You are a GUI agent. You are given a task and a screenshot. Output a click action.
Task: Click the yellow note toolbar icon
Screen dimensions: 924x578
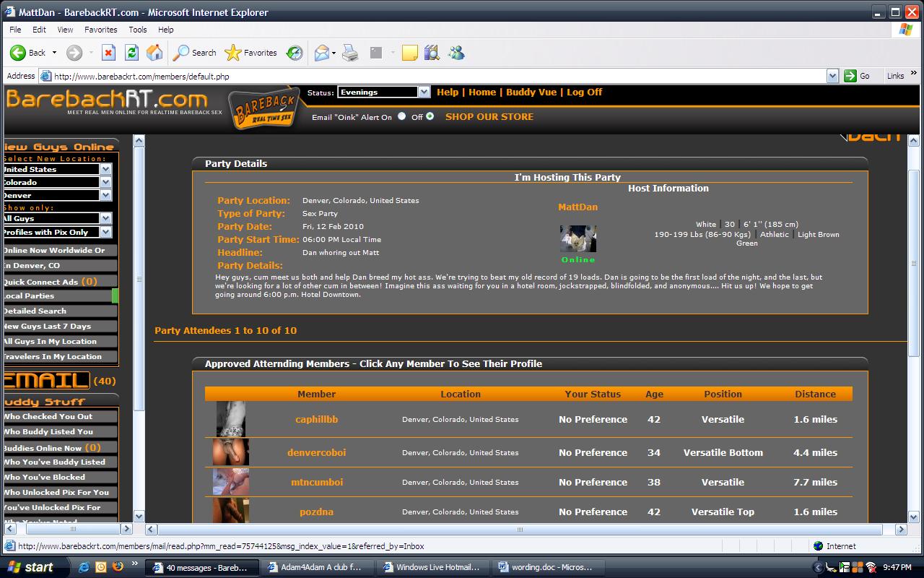click(x=409, y=53)
